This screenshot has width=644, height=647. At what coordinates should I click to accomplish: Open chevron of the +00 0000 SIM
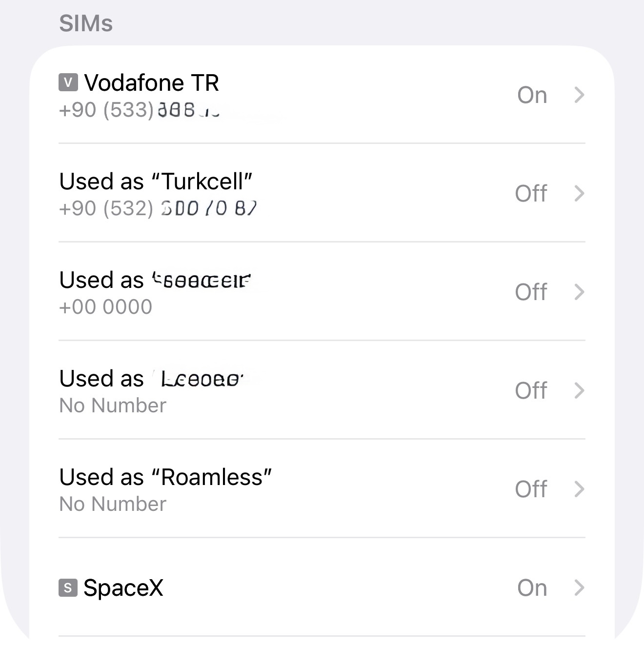click(579, 292)
